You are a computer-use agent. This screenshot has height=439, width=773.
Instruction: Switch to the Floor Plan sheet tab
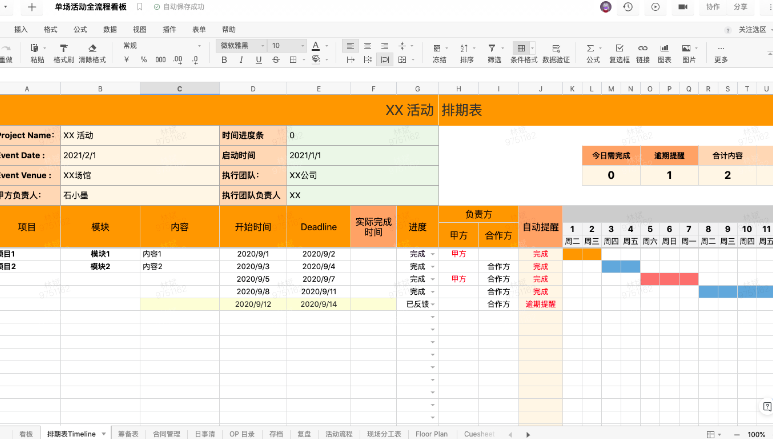(431, 434)
